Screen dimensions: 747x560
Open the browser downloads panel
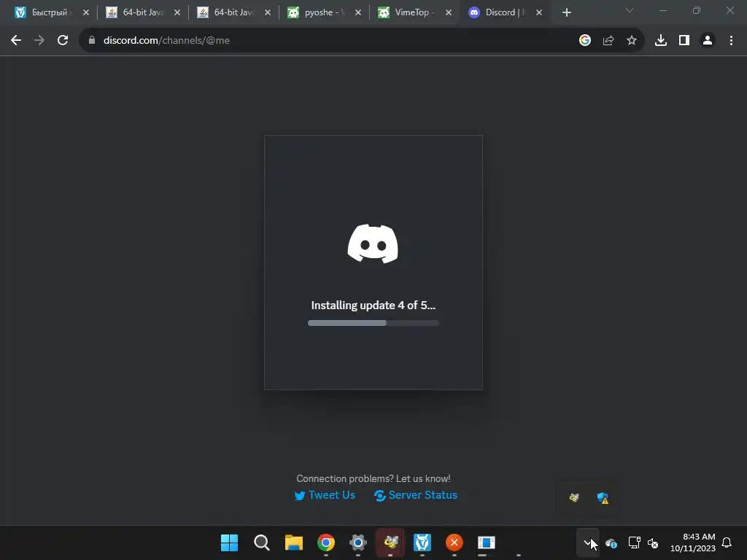(661, 41)
